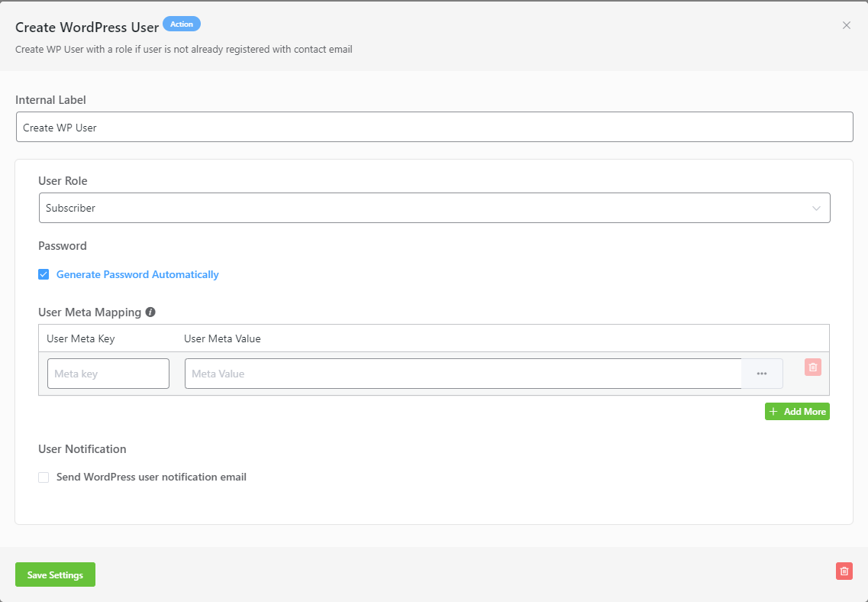
Task: Expand the User Role chevron arrow
Action: click(x=816, y=209)
